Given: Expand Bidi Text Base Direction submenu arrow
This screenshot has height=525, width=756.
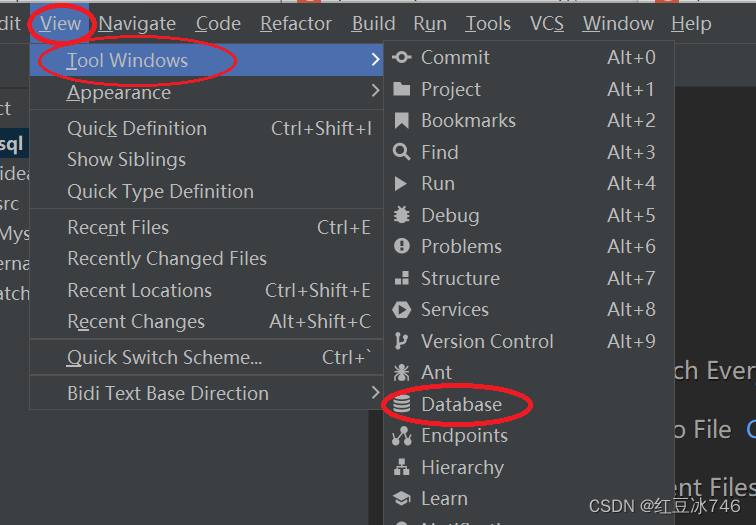Looking at the screenshot, I should [375, 392].
